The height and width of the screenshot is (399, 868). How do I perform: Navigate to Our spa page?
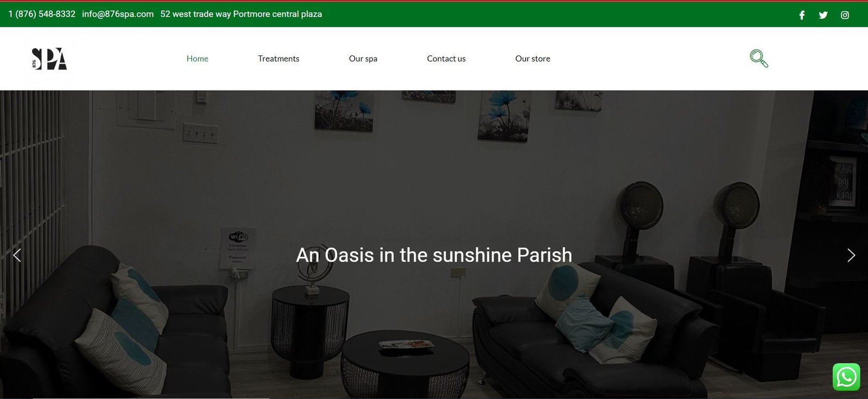363,59
